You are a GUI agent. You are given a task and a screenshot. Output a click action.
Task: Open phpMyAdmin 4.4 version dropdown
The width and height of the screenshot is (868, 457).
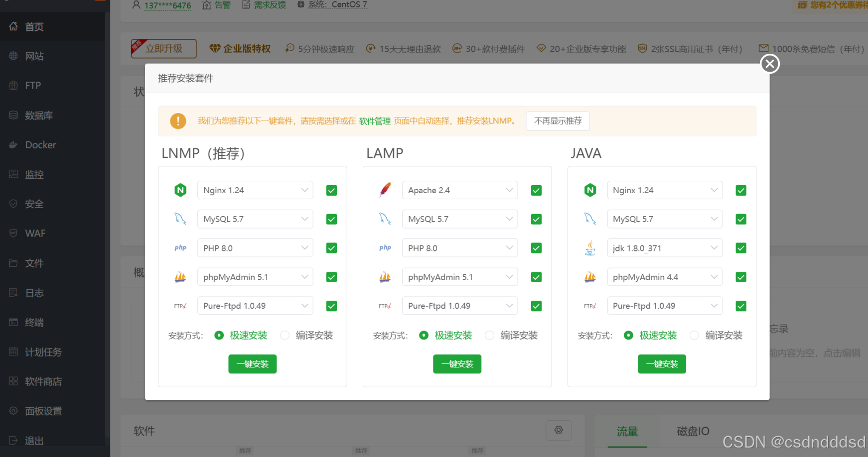(665, 277)
